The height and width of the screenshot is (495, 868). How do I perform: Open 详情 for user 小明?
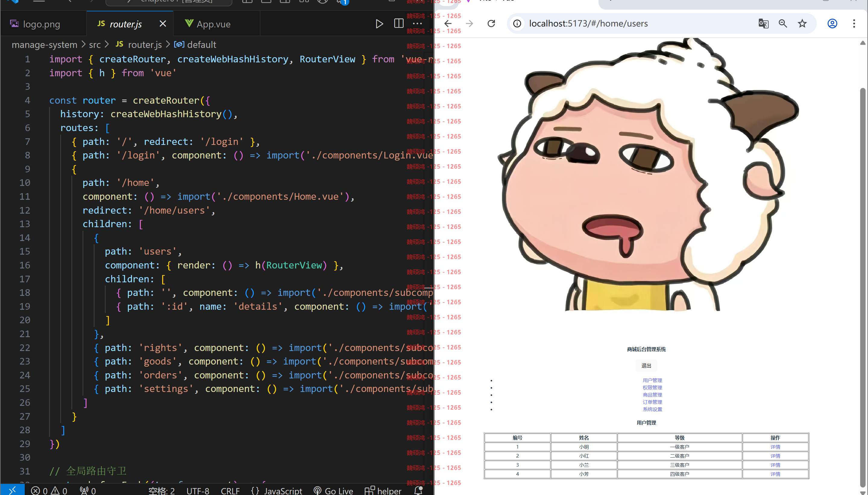click(x=775, y=447)
